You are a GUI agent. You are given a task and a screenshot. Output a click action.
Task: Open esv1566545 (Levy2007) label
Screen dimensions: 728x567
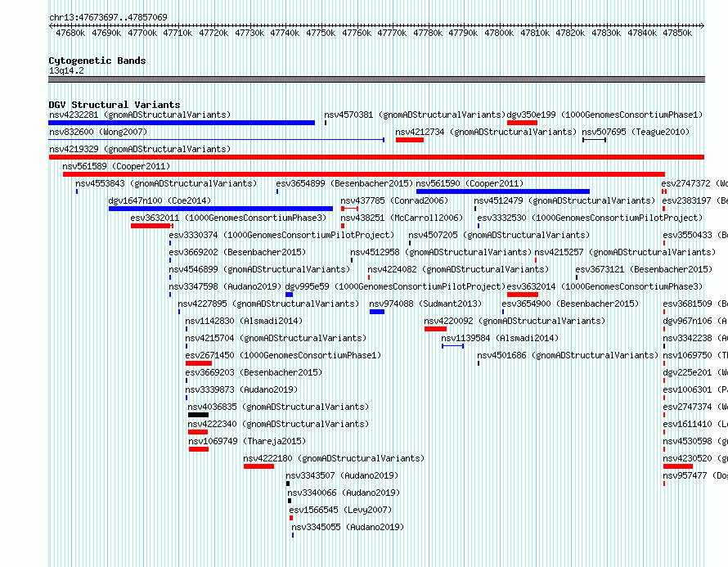(340, 510)
